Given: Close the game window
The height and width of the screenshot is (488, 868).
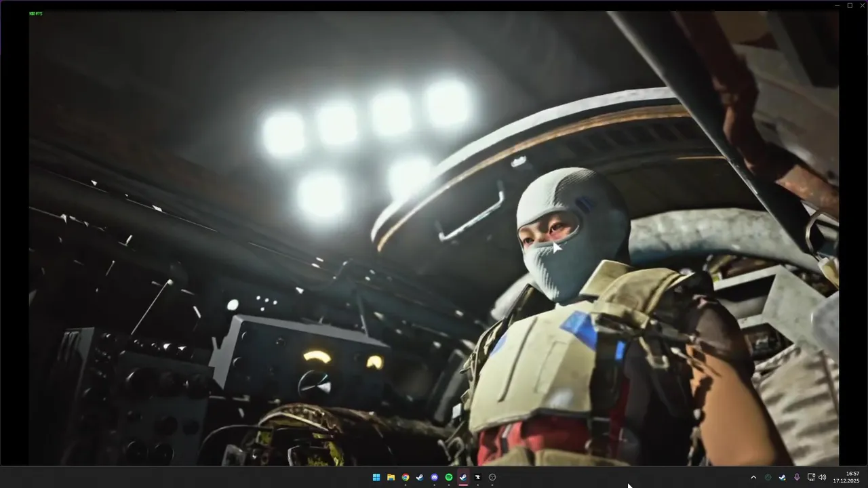Looking at the screenshot, I should click(862, 5).
